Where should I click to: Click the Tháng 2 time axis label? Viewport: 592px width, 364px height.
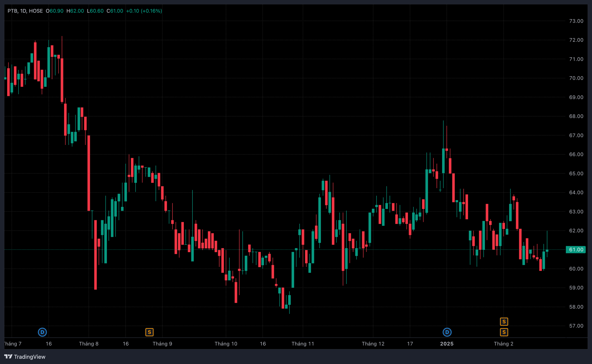pos(504,343)
